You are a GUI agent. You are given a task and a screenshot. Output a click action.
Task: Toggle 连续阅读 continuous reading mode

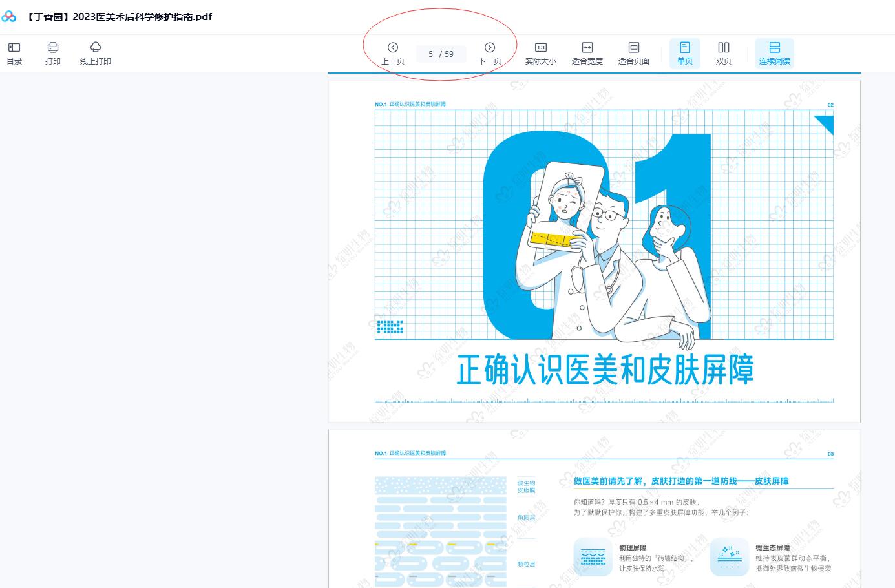point(774,53)
